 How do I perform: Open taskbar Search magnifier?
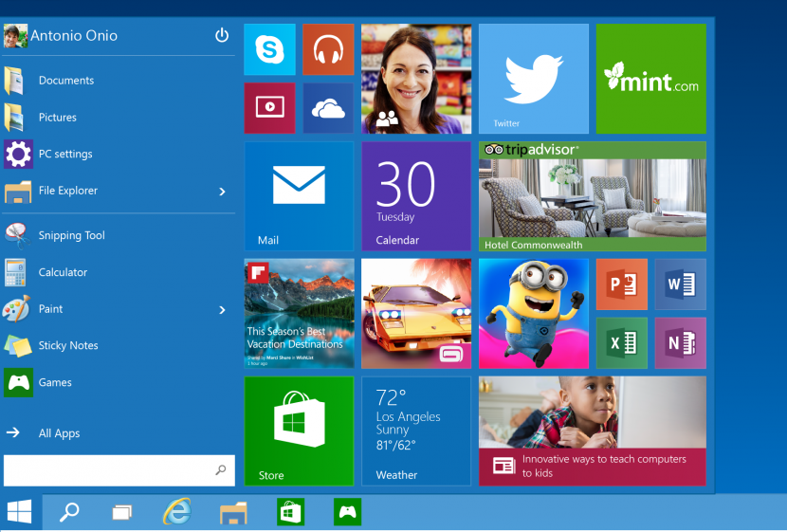69,512
